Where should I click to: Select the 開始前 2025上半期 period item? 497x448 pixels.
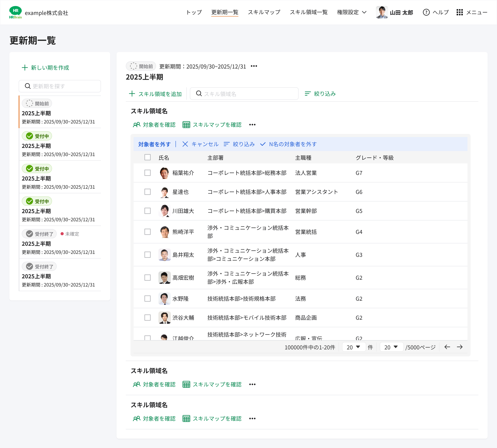point(60,112)
